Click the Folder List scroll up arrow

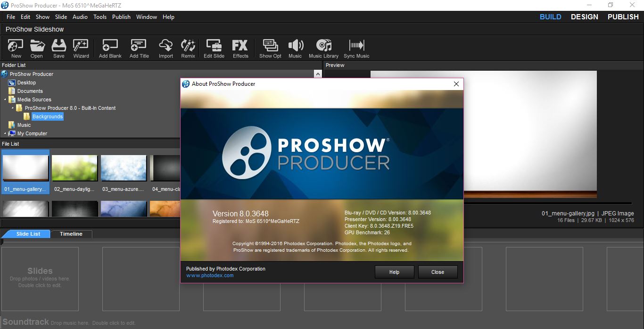(x=318, y=74)
